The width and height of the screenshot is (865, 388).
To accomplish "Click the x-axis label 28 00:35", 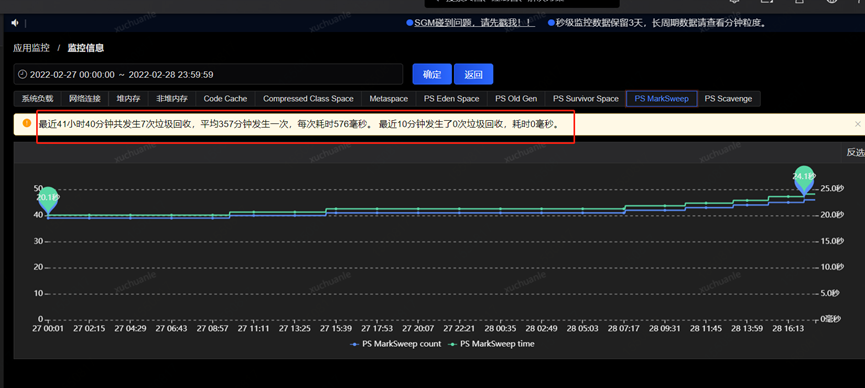I will (500, 328).
